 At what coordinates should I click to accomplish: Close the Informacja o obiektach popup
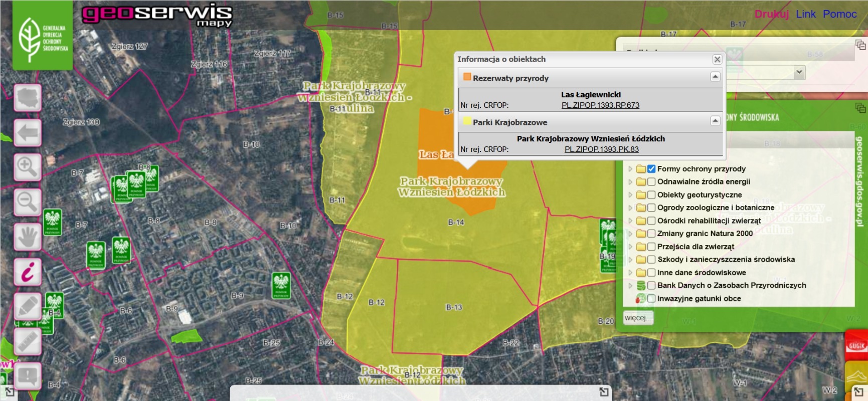click(x=717, y=59)
